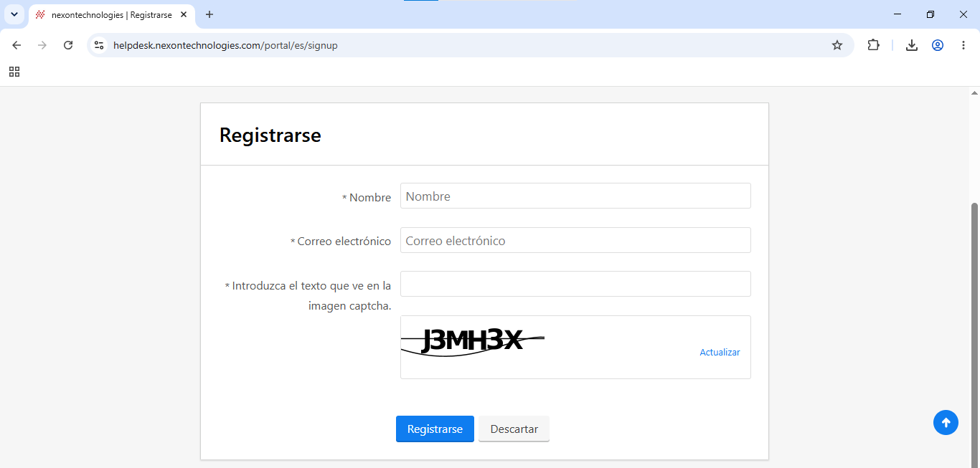Image resolution: width=980 pixels, height=468 pixels.
Task: Click the address bar URL
Action: click(225, 45)
